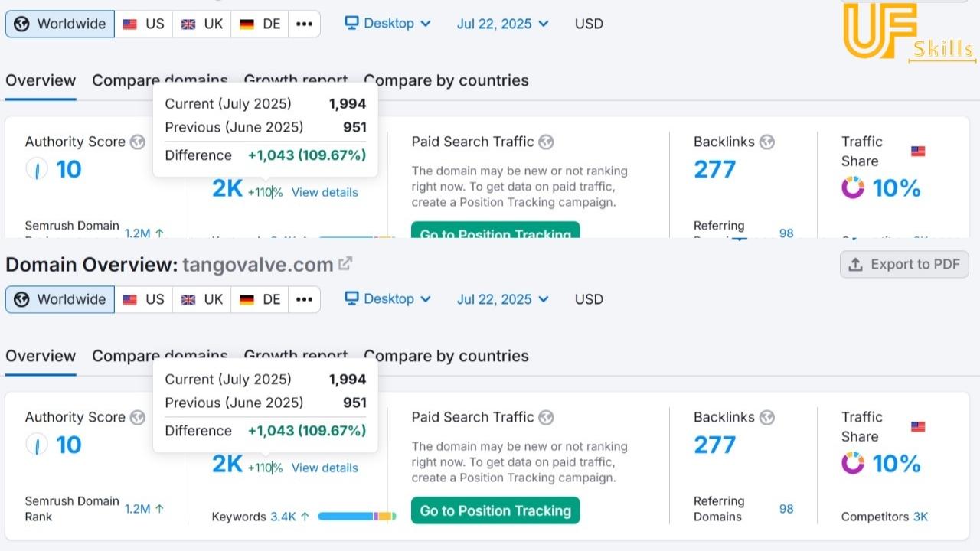Switch to lower Compare by countries tab
This screenshot has height=551, width=980.
pos(446,356)
